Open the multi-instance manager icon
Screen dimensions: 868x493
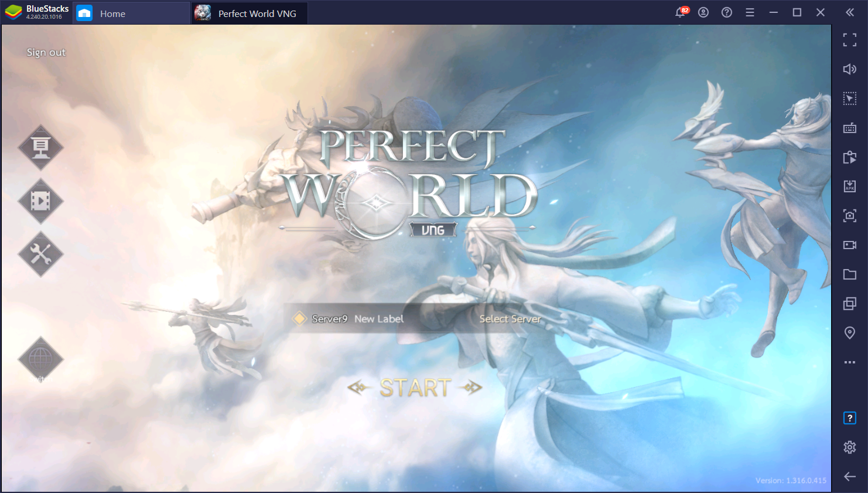pos(850,304)
